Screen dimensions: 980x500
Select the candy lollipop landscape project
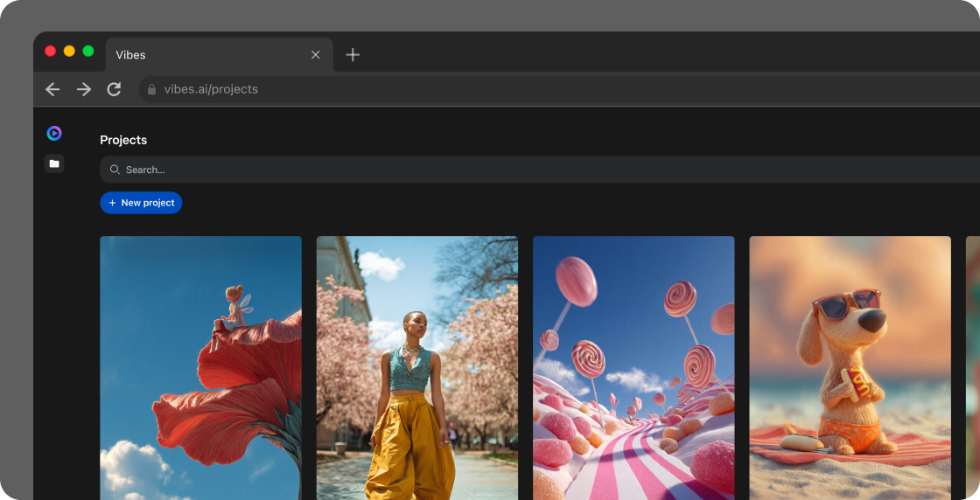(633, 367)
